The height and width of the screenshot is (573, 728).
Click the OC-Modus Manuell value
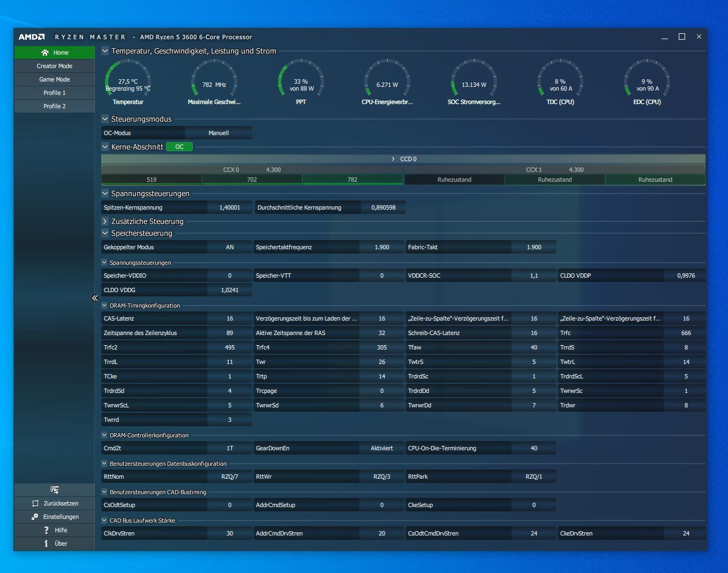point(219,133)
